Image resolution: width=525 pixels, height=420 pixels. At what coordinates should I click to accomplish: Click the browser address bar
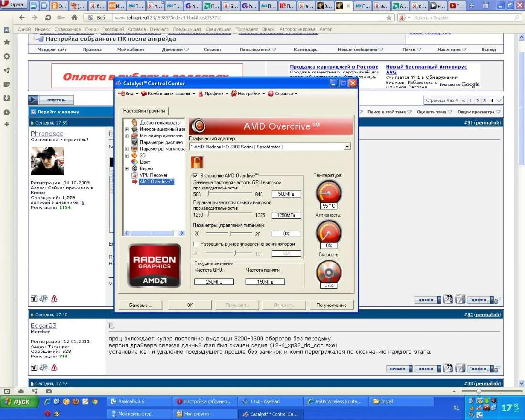(x=248, y=17)
